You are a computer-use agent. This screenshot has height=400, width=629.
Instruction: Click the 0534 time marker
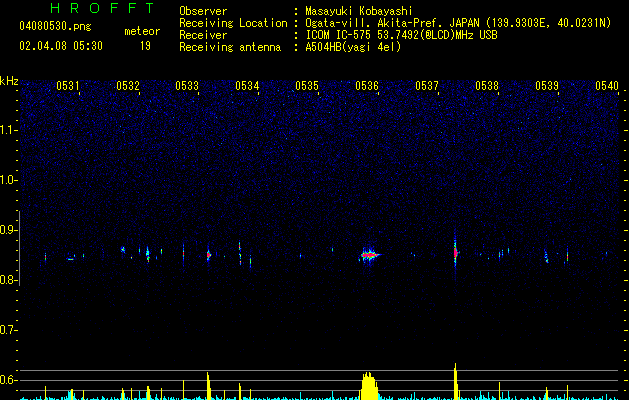(x=247, y=85)
